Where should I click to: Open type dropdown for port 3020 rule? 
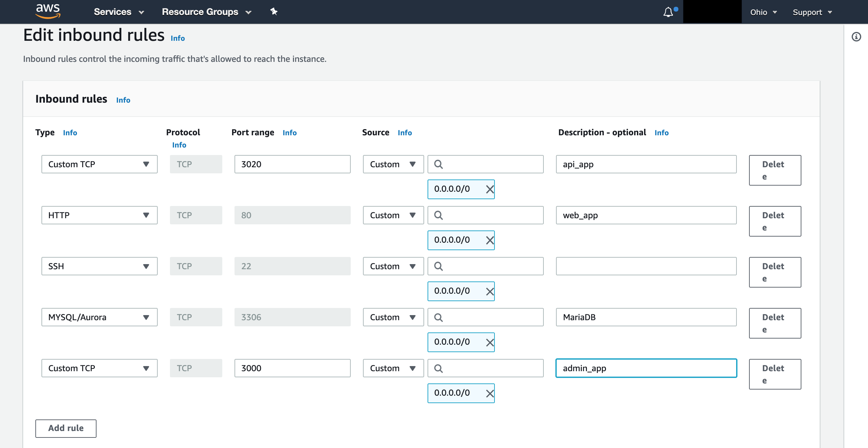coord(100,164)
